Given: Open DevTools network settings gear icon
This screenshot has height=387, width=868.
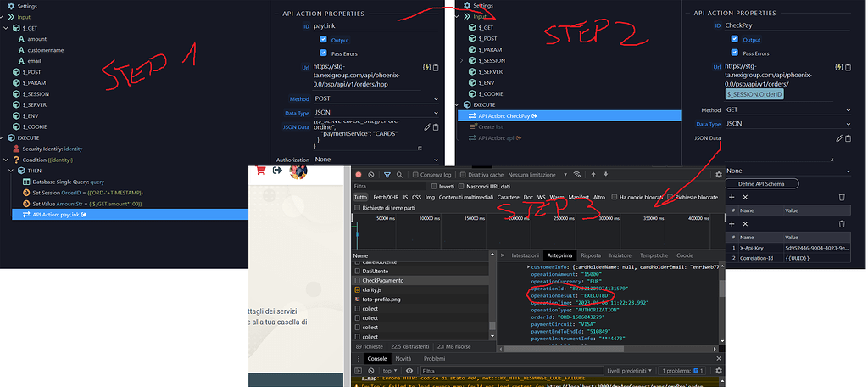Looking at the screenshot, I should coord(719,175).
